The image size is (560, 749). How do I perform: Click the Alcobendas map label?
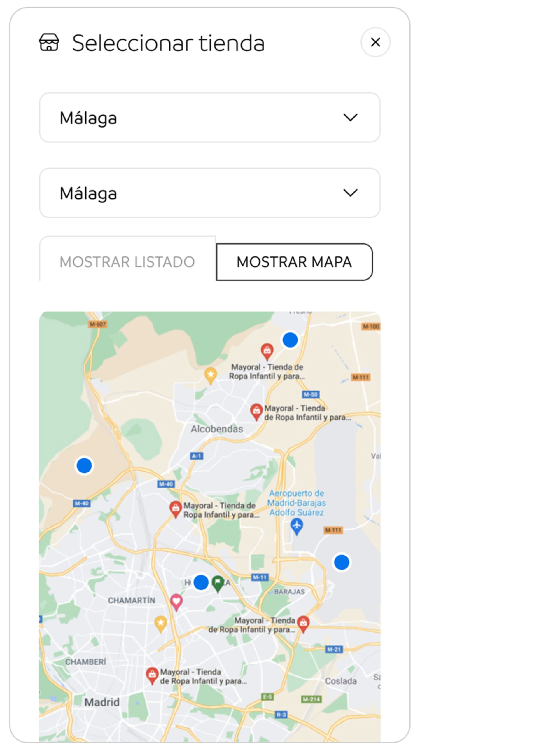click(217, 429)
